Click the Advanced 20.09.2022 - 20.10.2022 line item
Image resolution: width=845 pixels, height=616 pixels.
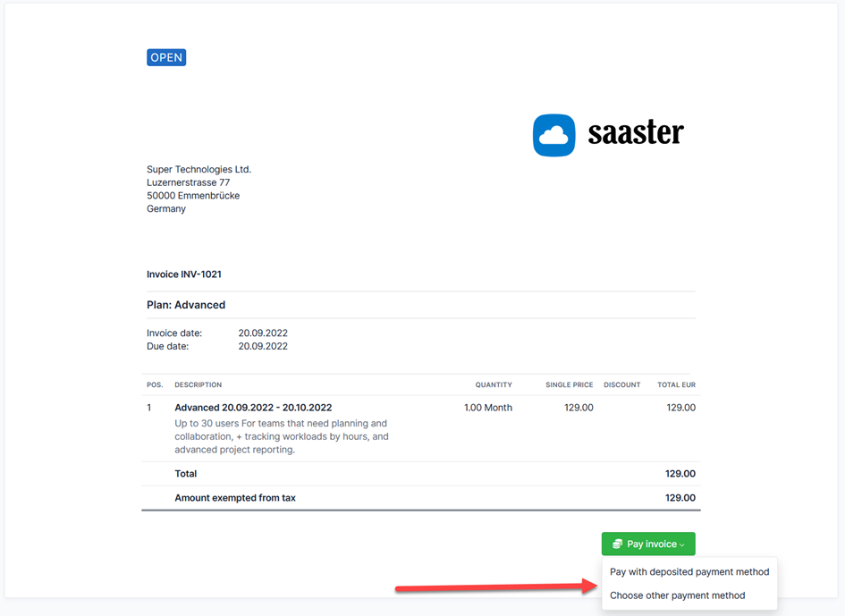253,408
